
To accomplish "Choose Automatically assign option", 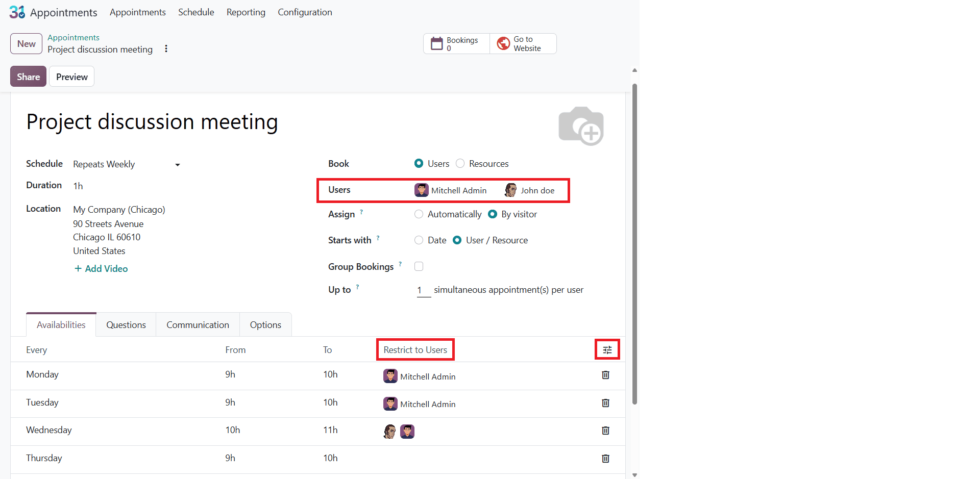I will click(419, 214).
